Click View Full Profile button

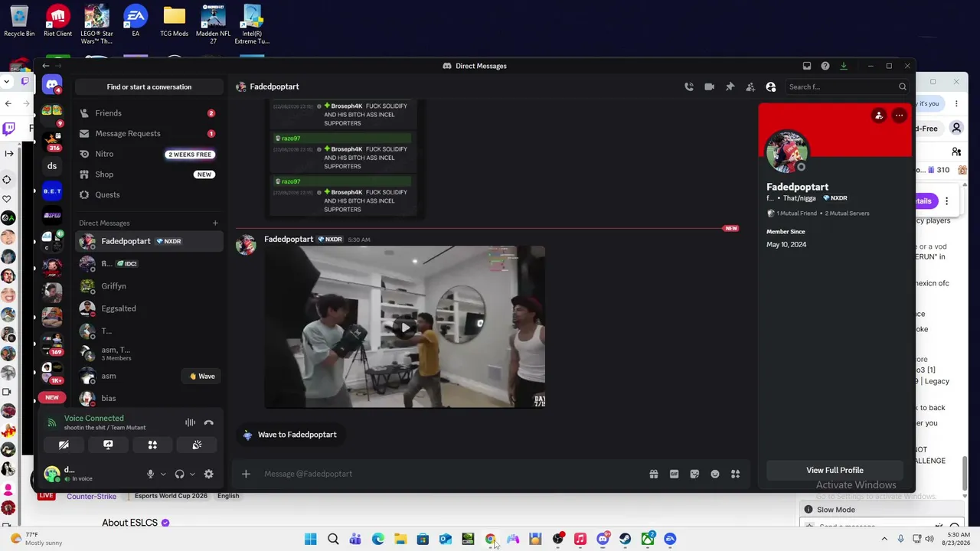click(x=835, y=470)
